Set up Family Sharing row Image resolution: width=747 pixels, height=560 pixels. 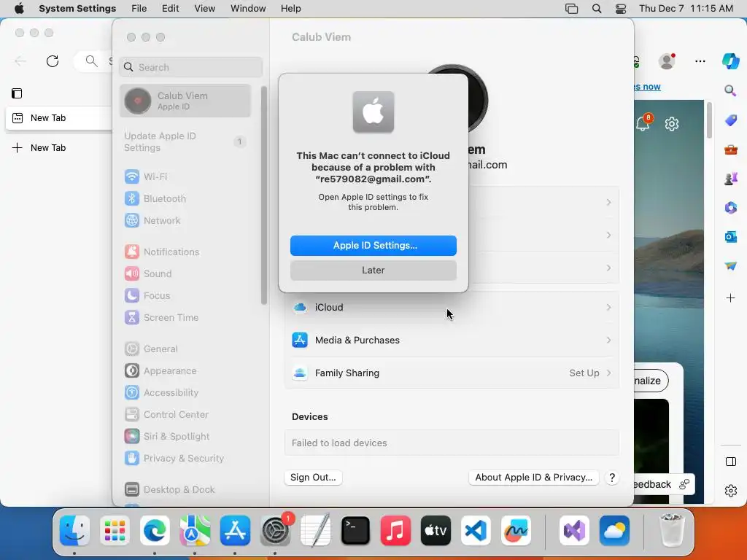pyautogui.click(x=452, y=373)
